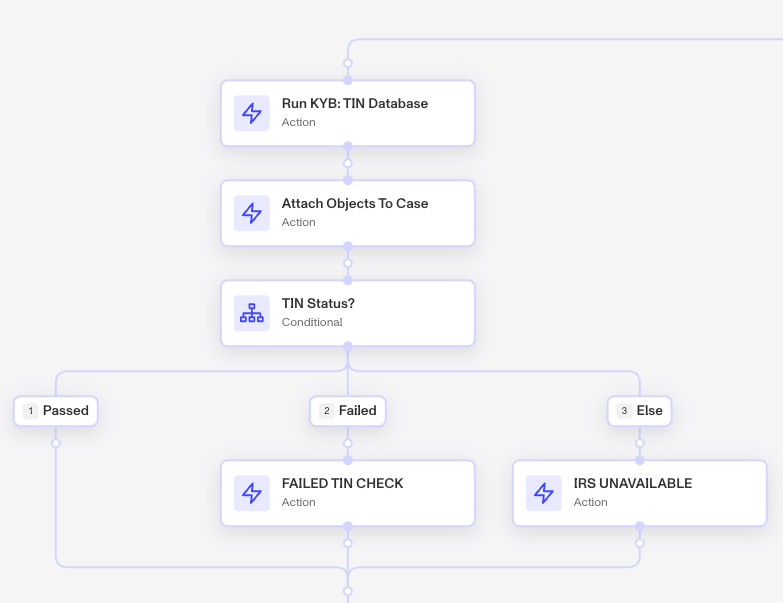
Task: Open the FAILED TIN CHECK action node
Action: pos(348,493)
